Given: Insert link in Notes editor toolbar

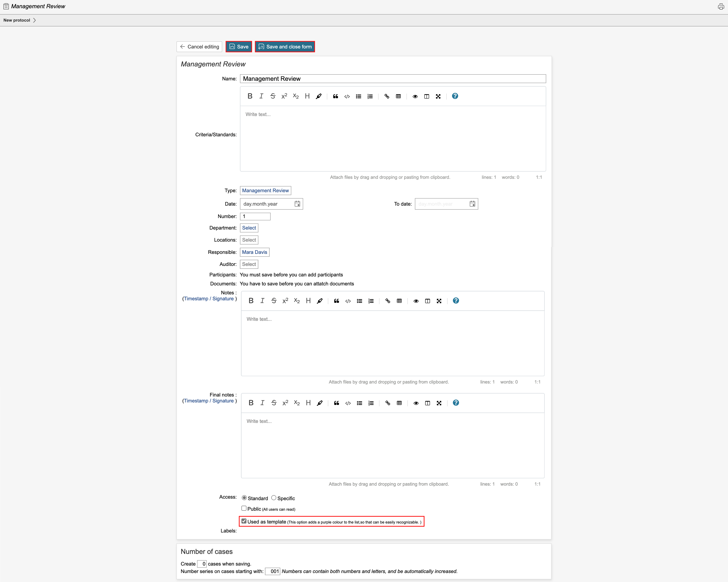Looking at the screenshot, I should point(388,301).
